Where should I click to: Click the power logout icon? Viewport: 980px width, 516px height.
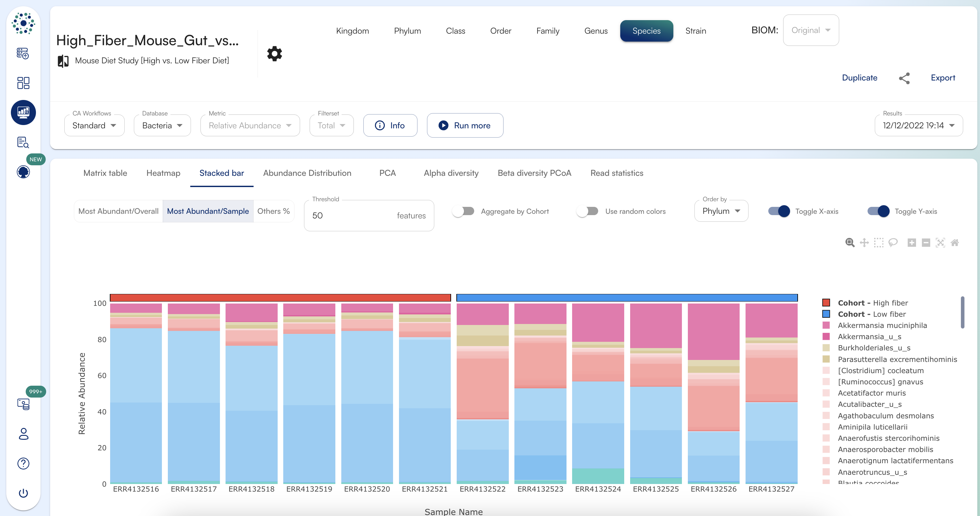pyautogui.click(x=23, y=493)
